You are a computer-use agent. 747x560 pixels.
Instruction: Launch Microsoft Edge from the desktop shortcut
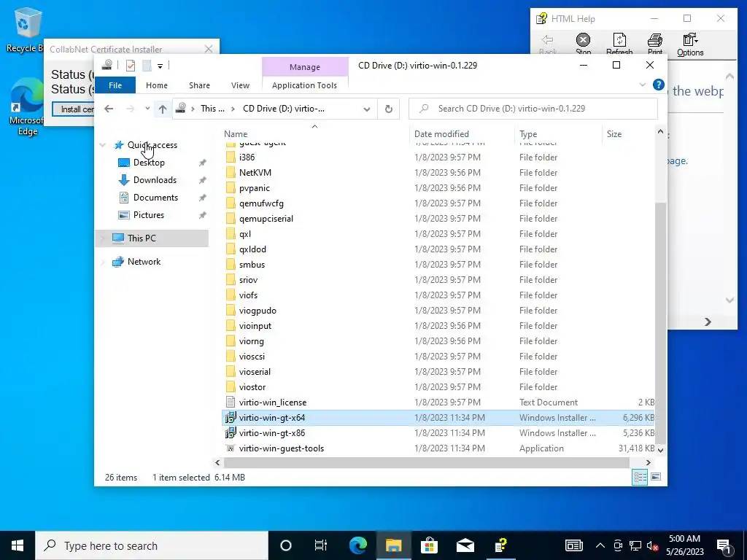tap(27, 107)
